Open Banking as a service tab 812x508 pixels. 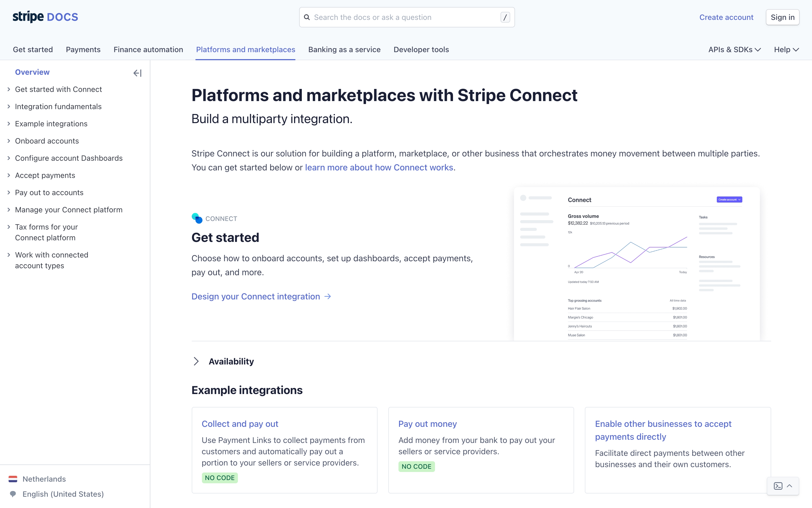(x=344, y=50)
